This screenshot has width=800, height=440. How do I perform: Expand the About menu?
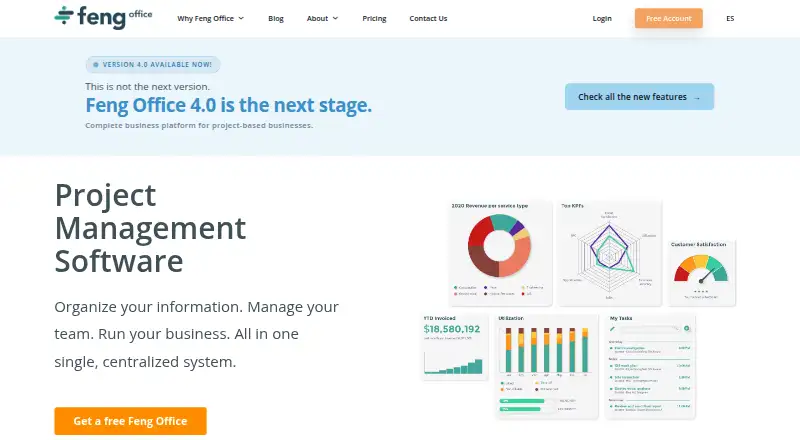point(322,18)
